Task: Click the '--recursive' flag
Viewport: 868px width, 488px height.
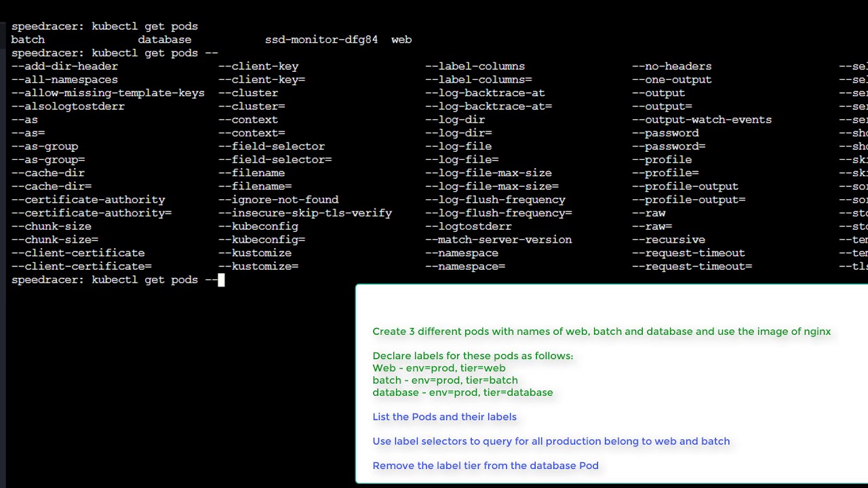Action: (669, 240)
